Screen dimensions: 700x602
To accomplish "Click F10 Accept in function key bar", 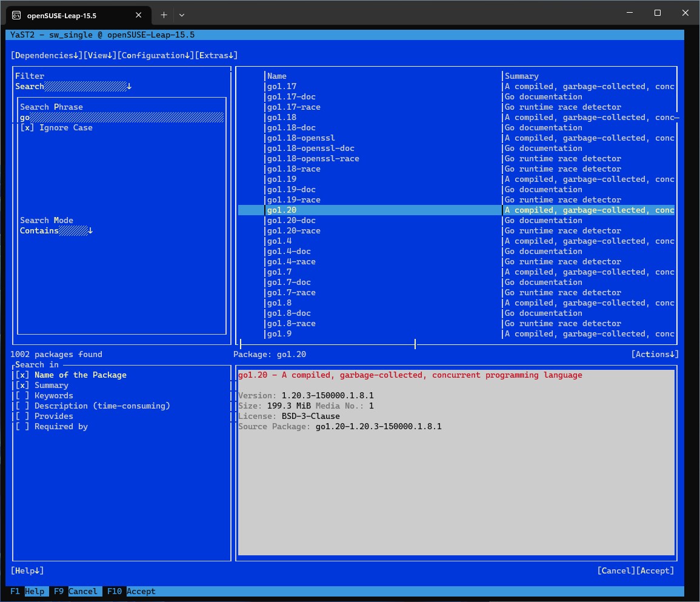I will 132,591.
